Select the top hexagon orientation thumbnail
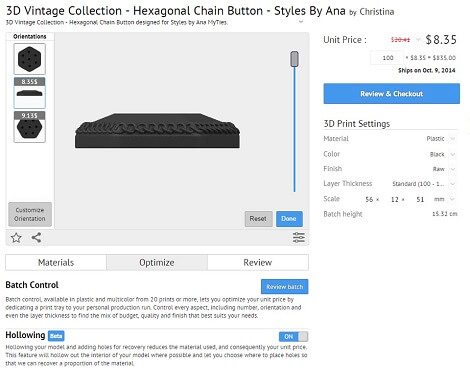This screenshot has width=470, height=381. tap(30, 59)
